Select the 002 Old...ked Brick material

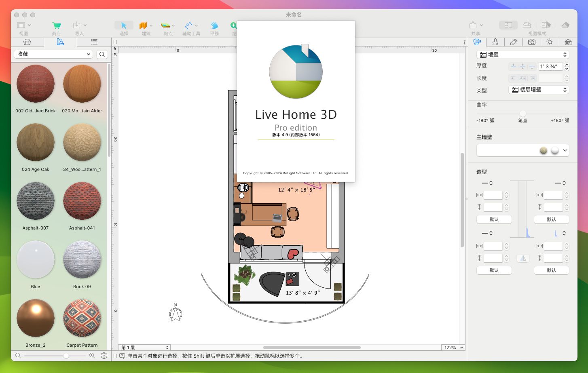pyautogui.click(x=36, y=84)
